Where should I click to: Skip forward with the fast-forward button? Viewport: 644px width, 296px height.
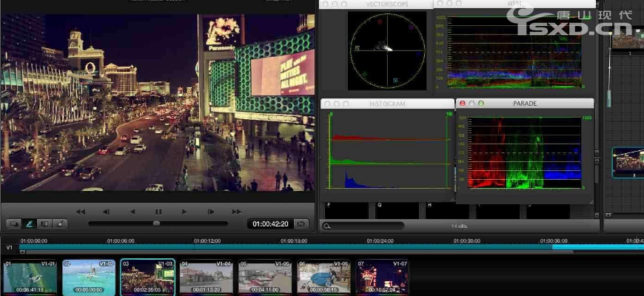(x=237, y=211)
